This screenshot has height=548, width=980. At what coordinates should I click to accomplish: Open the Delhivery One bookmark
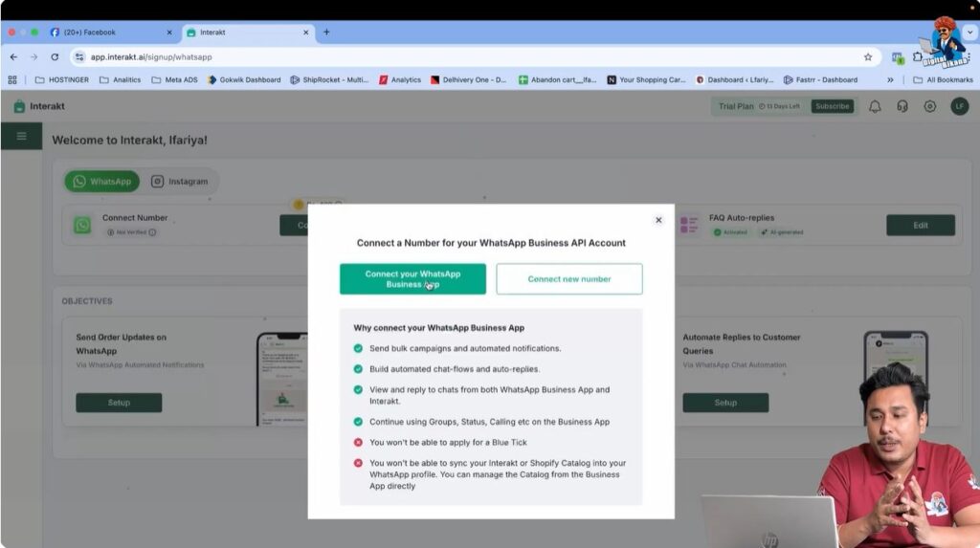pos(468,80)
